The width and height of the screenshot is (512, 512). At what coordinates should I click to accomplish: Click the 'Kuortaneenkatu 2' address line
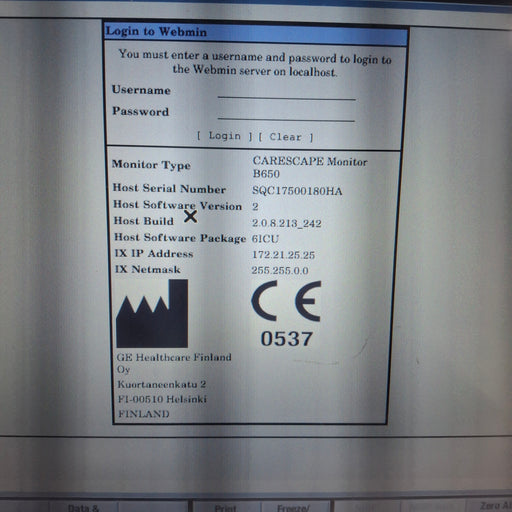click(162, 384)
